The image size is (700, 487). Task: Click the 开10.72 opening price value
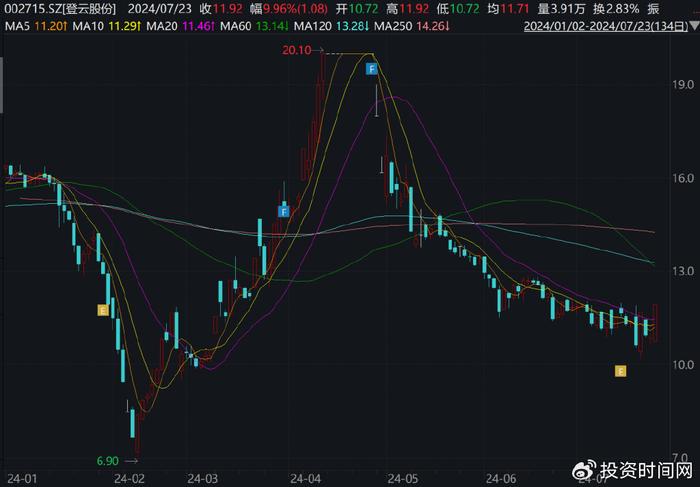(356, 8)
